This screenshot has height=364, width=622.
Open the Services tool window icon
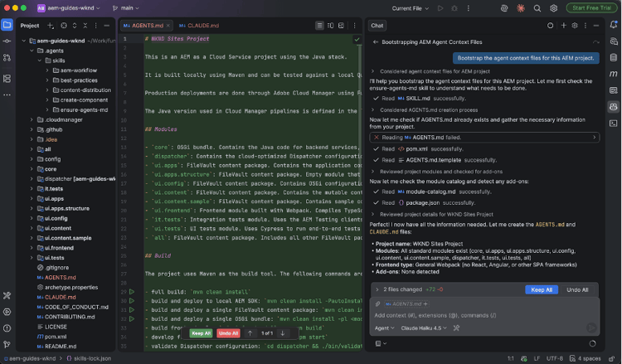point(7,312)
